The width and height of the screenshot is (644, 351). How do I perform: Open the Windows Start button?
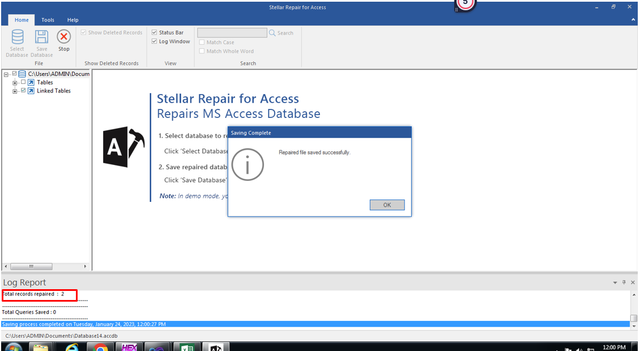pos(13,347)
